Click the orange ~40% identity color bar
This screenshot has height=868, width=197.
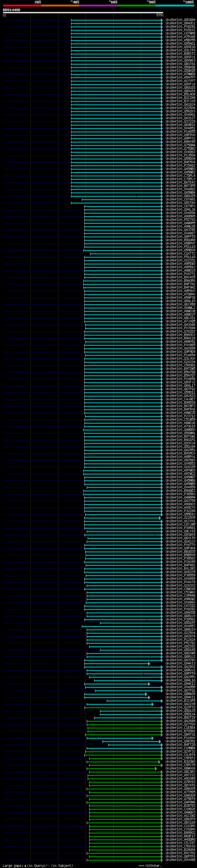pyautogui.click(x=60, y=6)
